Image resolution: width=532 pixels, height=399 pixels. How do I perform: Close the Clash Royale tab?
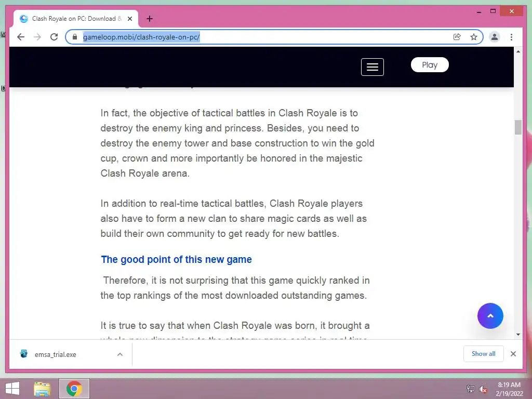click(130, 19)
